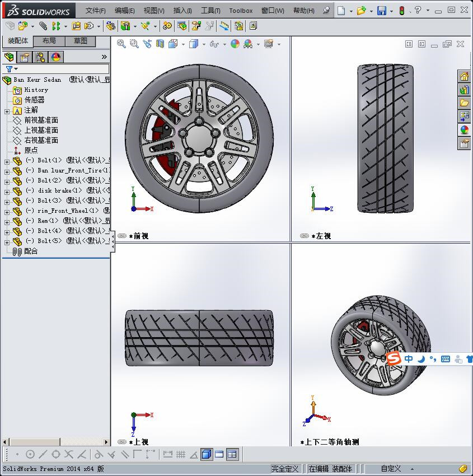Click the Rebuild traffic light icon
This screenshot has height=476, width=473.
tap(402, 11)
